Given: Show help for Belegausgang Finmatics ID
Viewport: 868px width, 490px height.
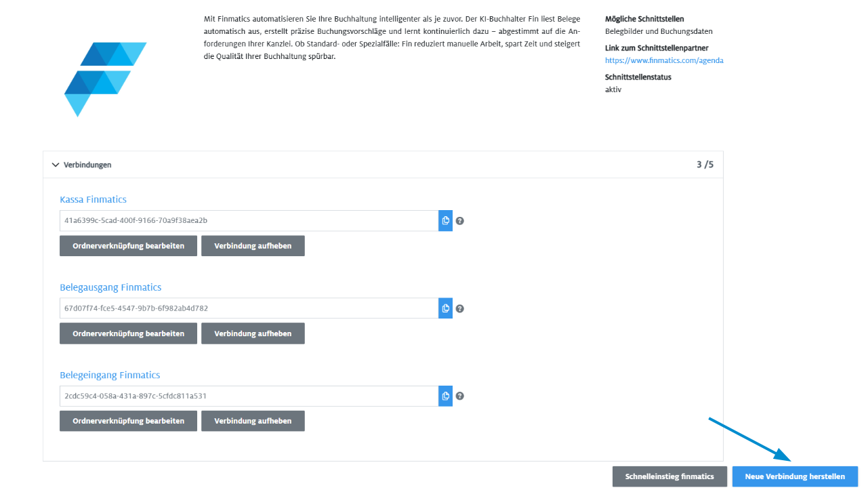Looking at the screenshot, I should (459, 308).
